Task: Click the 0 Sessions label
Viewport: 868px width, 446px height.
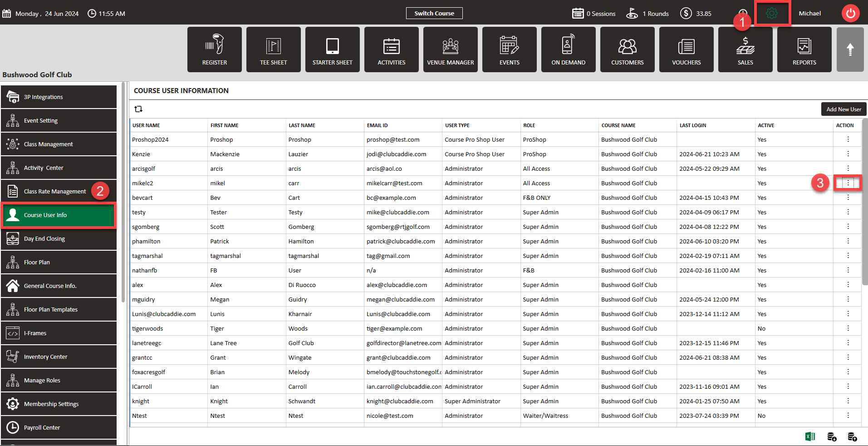Action: pos(601,14)
